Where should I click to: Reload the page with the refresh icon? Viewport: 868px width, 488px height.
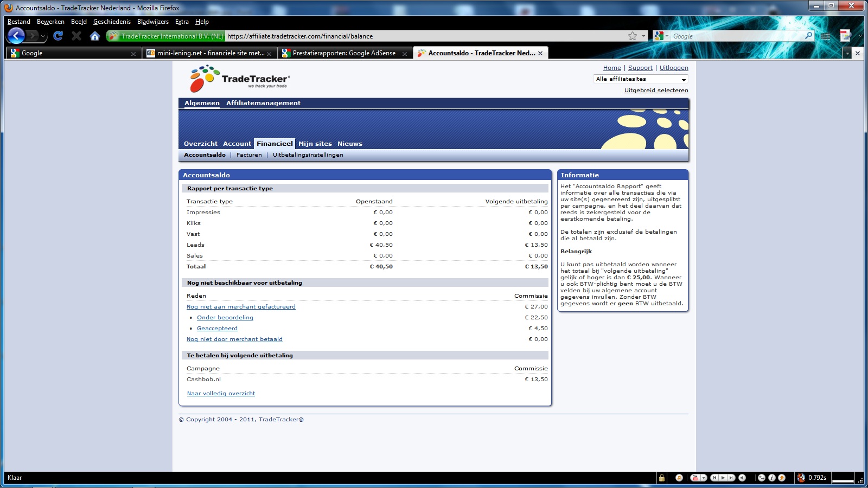coord(58,36)
